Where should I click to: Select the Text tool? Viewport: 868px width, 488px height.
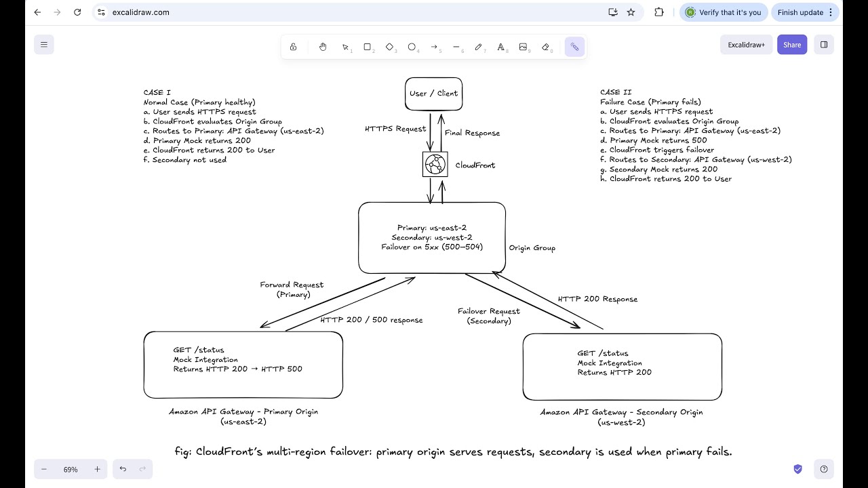pos(501,47)
